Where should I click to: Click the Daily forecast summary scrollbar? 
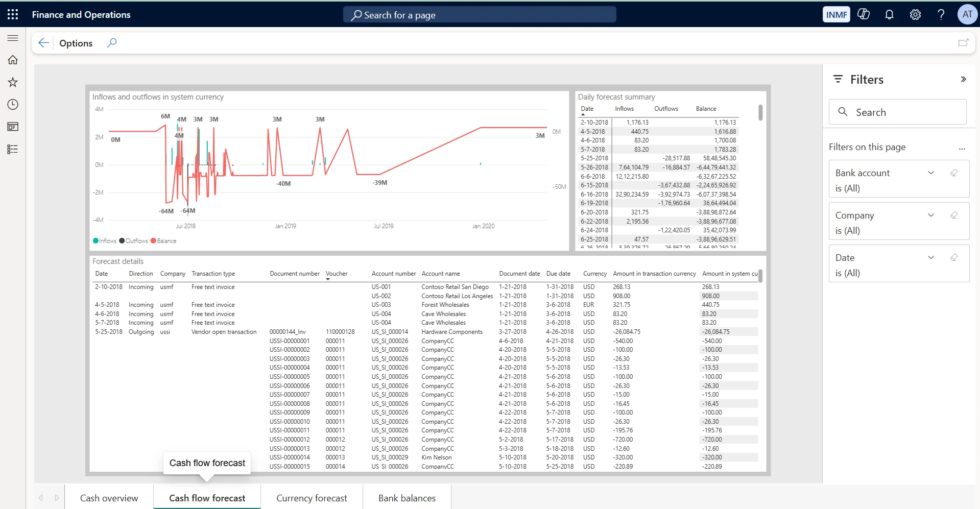[x=760, y=112]
